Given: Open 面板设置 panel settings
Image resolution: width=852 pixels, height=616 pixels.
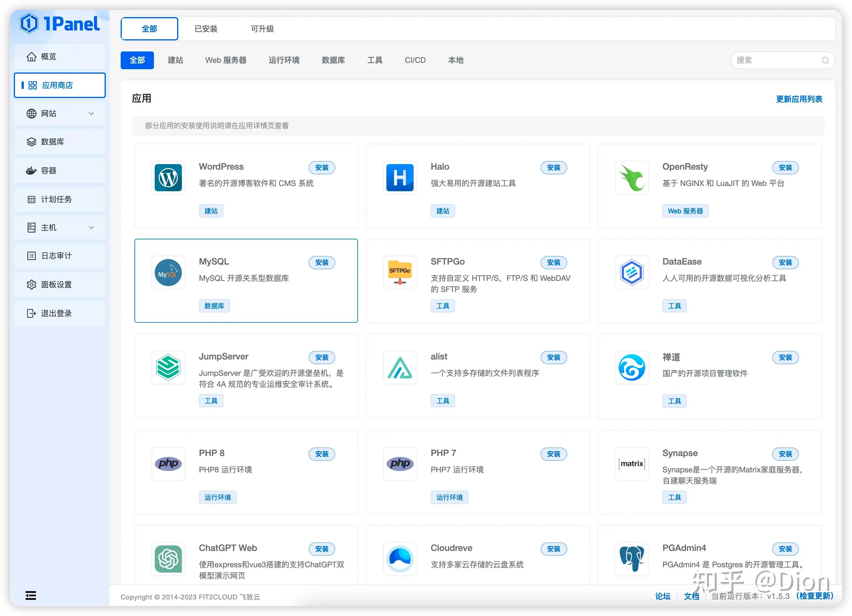Looking at the screenshot, I should (56, 284).
